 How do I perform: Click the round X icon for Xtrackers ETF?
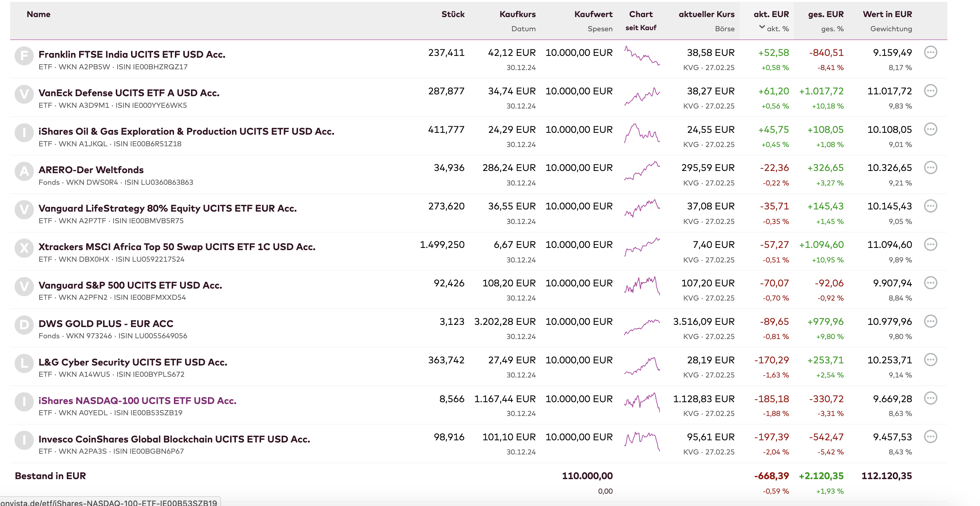coord(24,248)
